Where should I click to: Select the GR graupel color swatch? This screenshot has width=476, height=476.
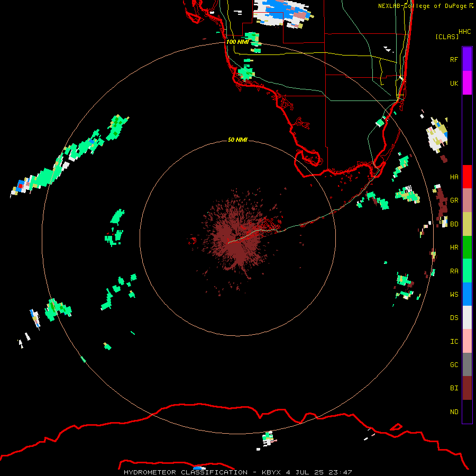point(467,200)
